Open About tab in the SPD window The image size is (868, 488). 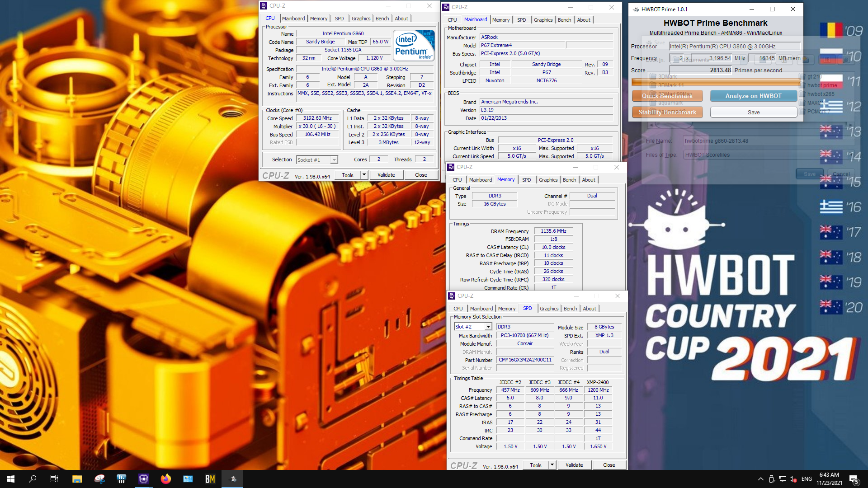[x=590, y=309]
